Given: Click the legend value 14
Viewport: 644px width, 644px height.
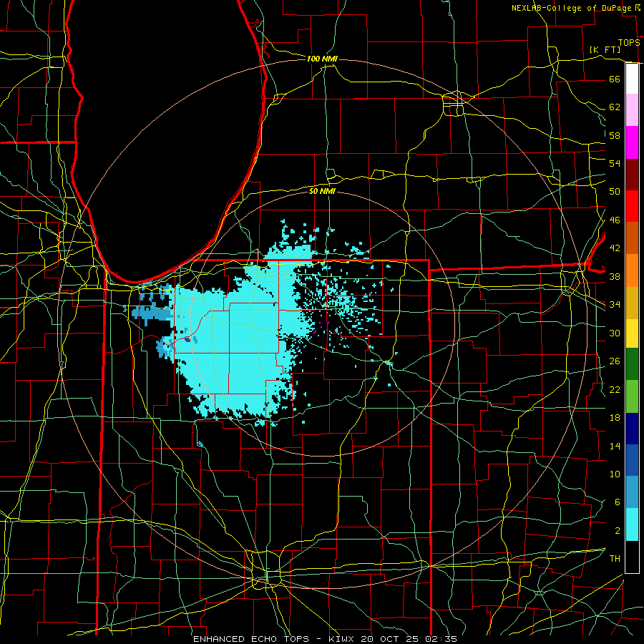Looking at the screenshot, I should click(615, 446).
